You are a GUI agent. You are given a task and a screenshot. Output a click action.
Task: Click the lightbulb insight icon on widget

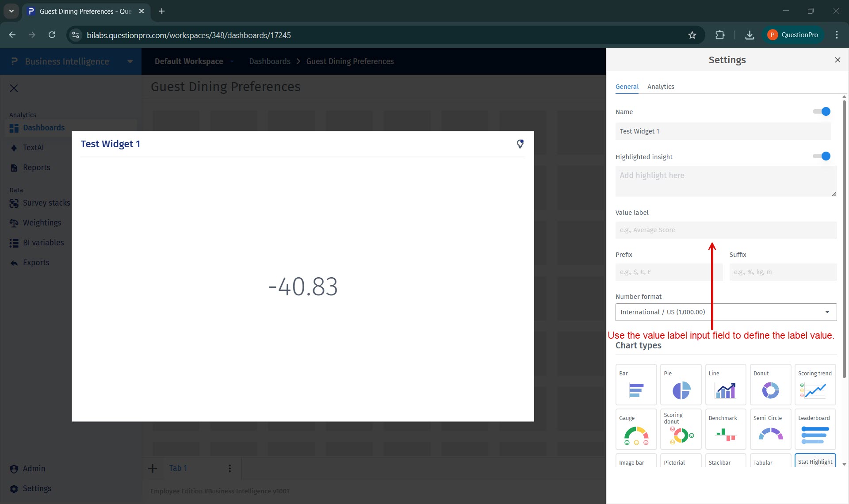(x=520, y=144)
